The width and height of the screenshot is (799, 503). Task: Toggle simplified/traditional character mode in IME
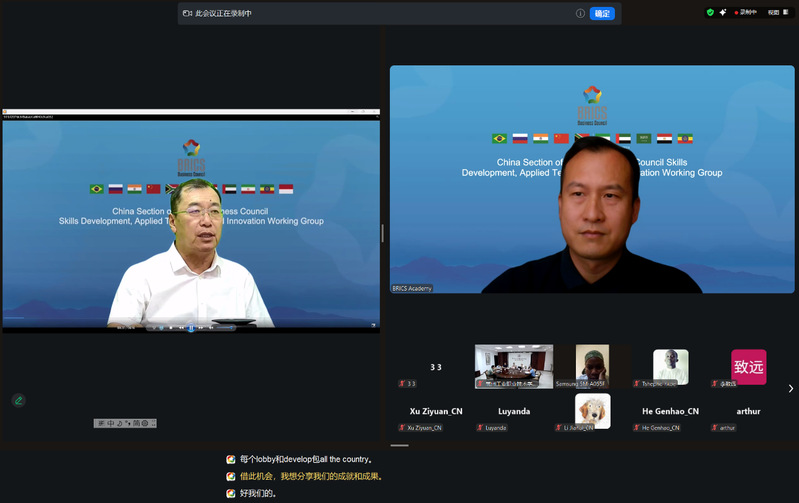[x=137, y=423]
